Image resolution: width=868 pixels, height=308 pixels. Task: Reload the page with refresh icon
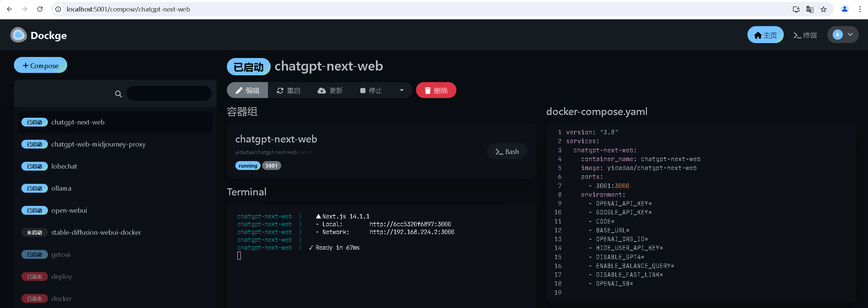[40, 9]
